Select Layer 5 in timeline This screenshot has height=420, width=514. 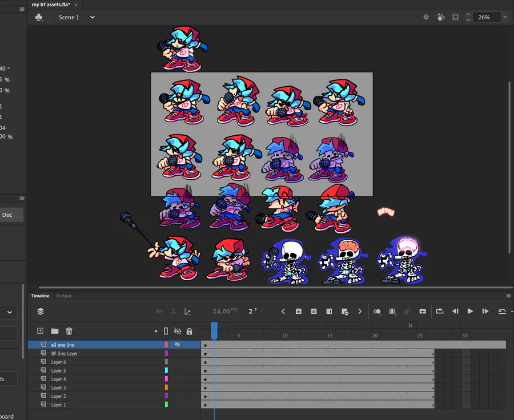(x=114, y=370)
